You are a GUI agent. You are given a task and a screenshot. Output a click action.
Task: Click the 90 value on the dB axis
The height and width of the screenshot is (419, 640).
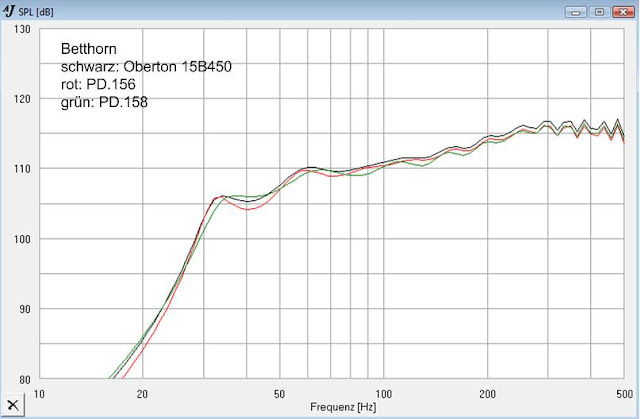[x=25, y=309]
